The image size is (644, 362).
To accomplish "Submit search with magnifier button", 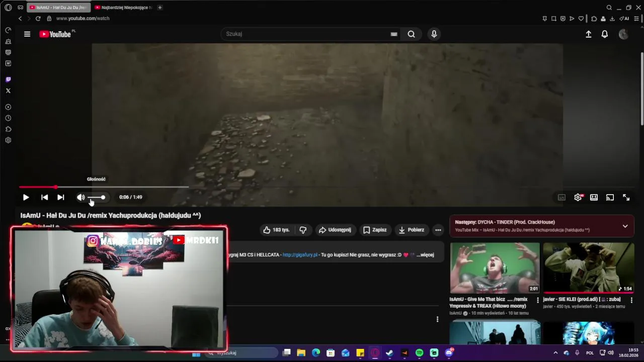I will point(412,34).
